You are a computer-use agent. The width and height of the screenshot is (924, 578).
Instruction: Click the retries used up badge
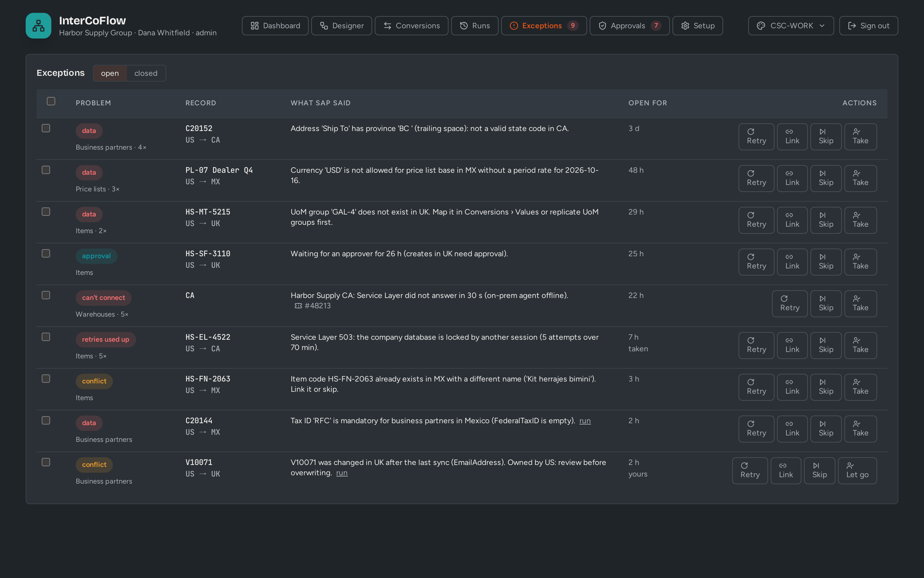(105, 339)
